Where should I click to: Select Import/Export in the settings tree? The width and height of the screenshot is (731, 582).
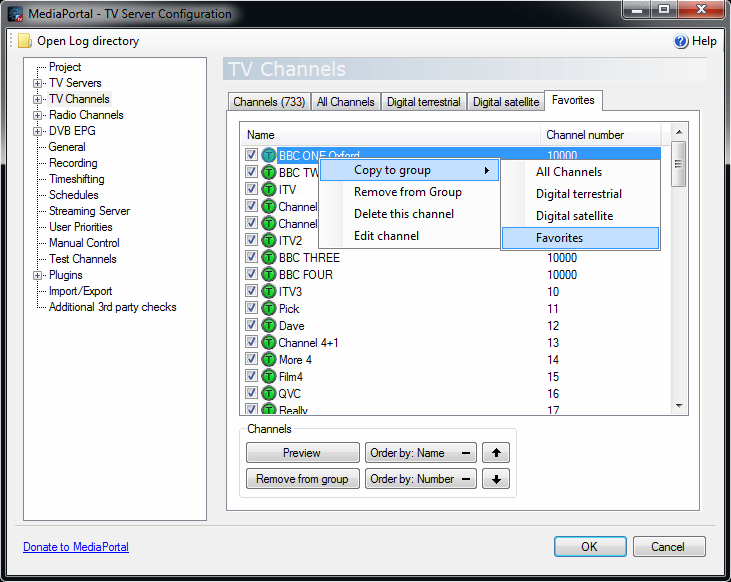80,291
